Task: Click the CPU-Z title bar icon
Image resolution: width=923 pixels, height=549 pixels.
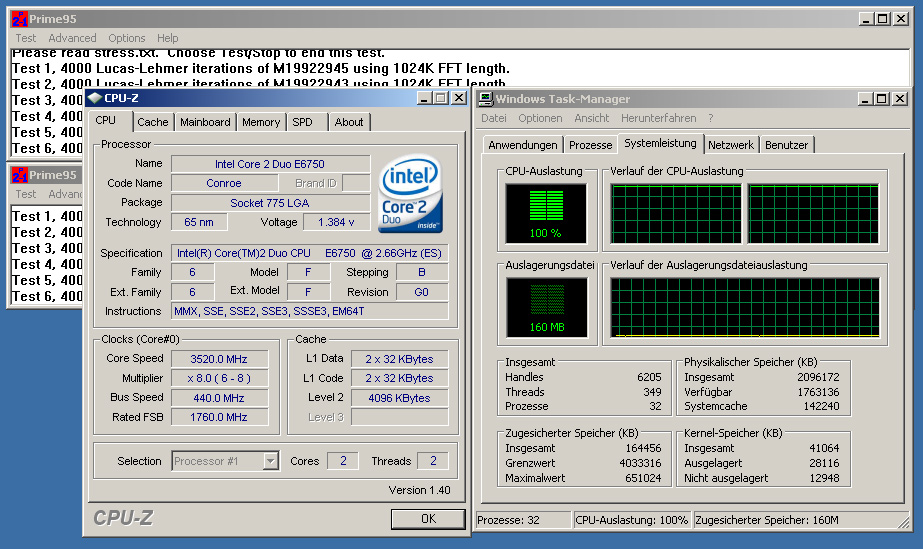Action: (95, 98)
